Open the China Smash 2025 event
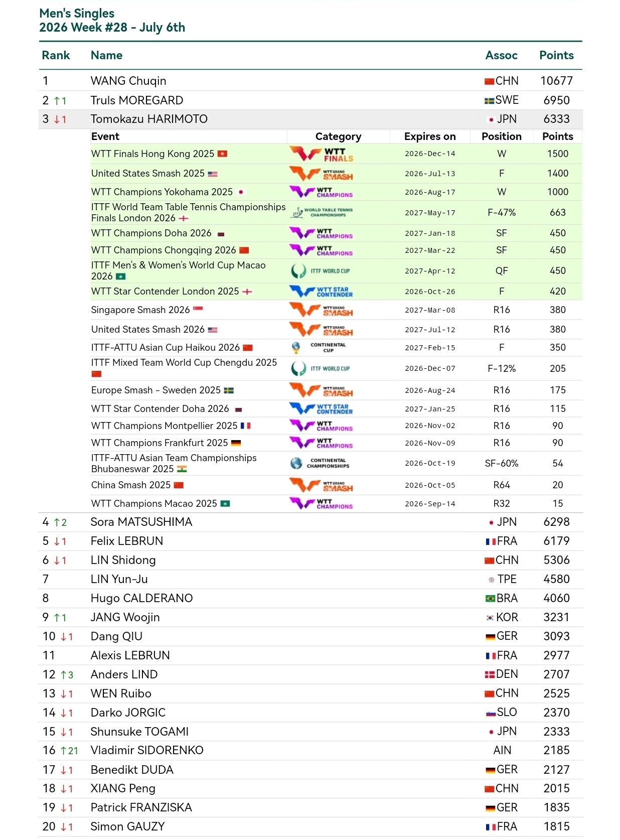 tap(131, 485)
